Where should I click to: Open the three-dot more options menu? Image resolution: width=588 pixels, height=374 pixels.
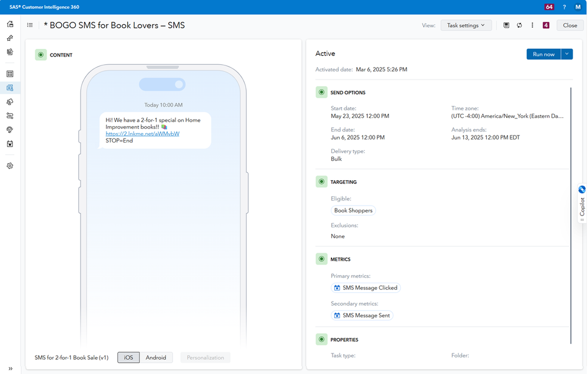pos(532,25)
